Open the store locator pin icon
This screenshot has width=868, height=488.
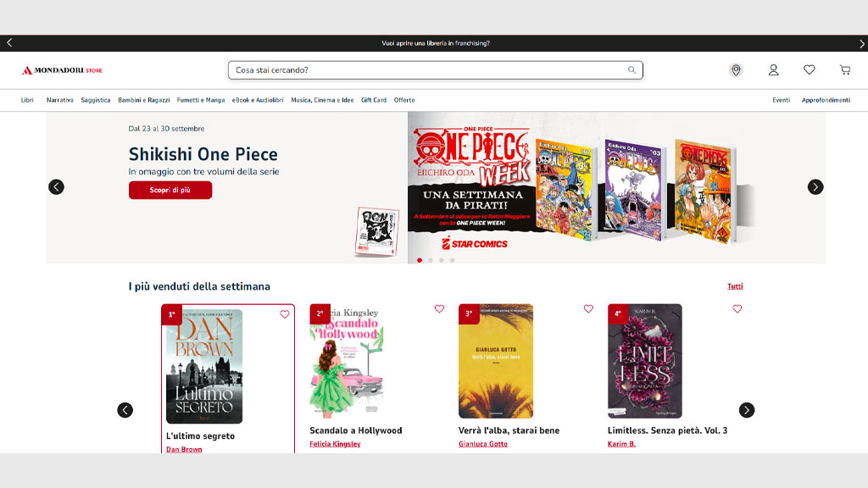(x=736, y=70)
